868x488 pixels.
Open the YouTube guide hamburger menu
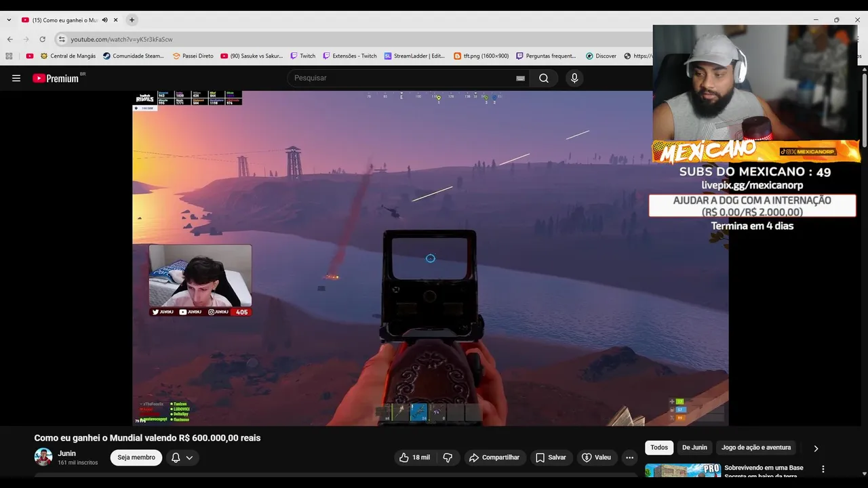click(16, 78)
